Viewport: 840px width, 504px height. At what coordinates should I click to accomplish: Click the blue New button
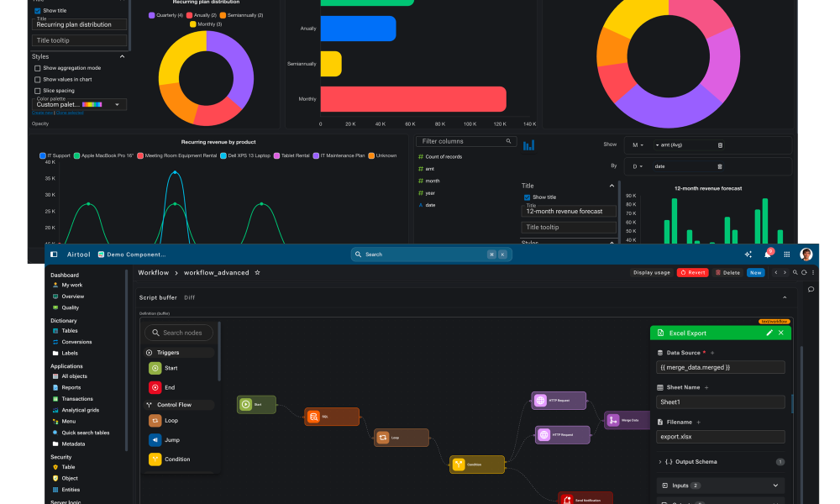(x=755, y=273)
